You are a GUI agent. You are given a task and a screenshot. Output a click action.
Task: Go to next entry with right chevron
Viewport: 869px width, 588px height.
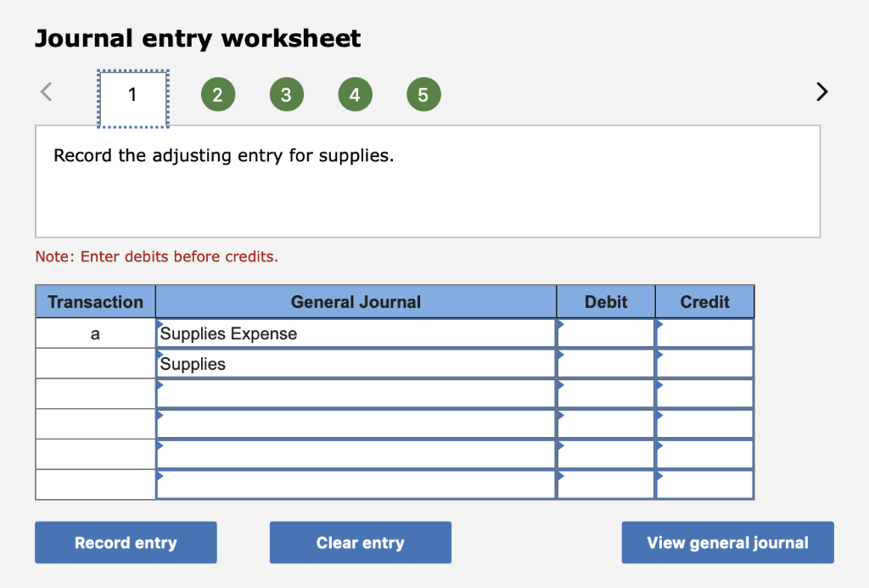tap(821, 92)
